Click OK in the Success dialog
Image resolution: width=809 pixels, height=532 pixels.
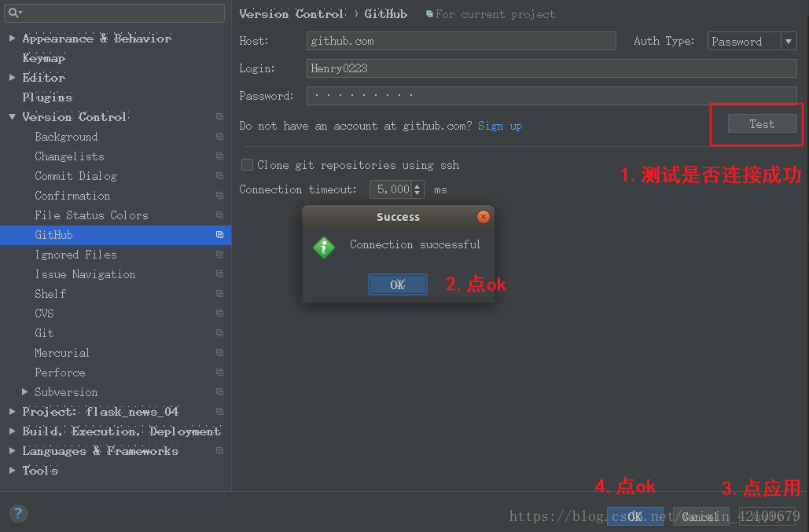click(397, 284)
